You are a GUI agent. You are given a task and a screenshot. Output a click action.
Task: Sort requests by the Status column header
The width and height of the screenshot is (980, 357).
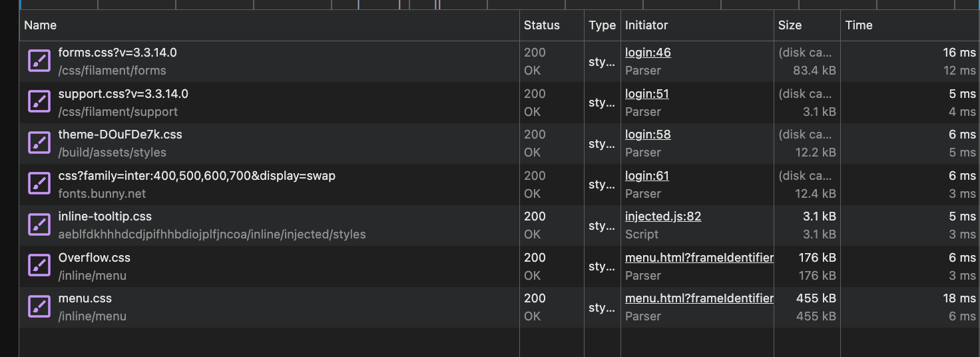tap(542, 25)
